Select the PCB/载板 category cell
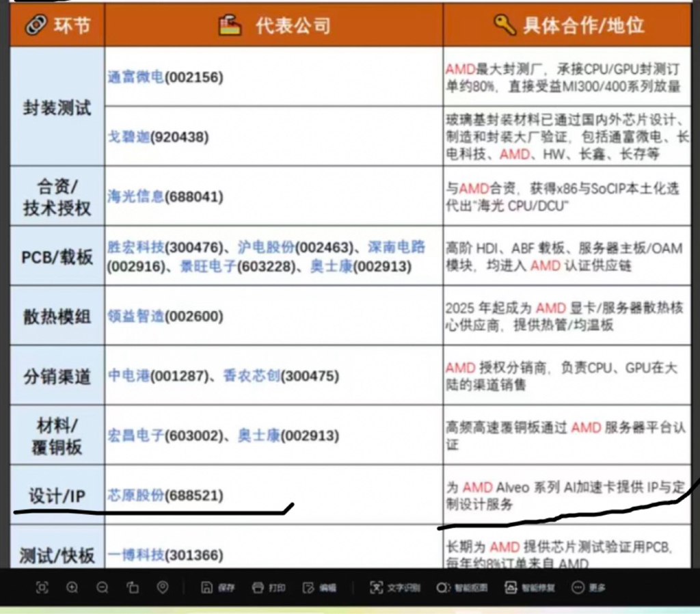 click(x=57, y=256)
